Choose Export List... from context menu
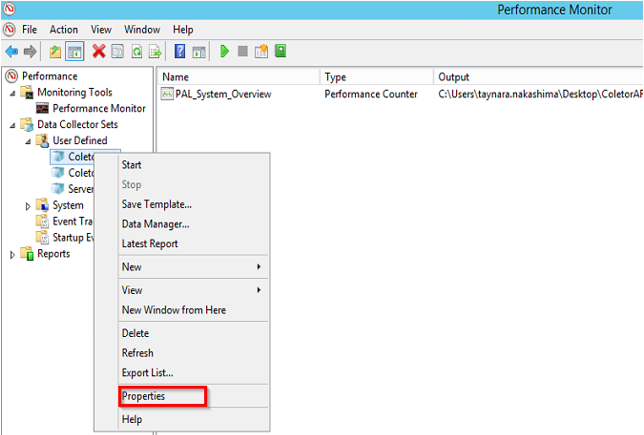The height and width of the screenshot is (435, 644). click(x=194, y=373)
